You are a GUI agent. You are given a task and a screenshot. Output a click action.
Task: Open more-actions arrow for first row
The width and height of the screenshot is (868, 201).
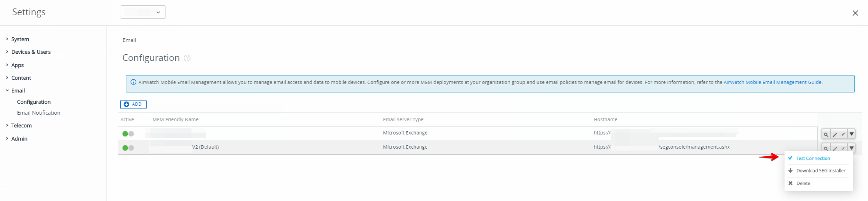click(851, 134)
